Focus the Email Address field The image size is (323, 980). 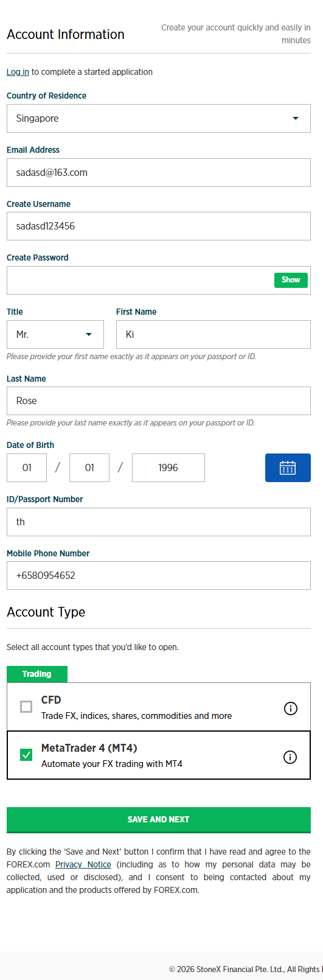click(x=159, y=172)
